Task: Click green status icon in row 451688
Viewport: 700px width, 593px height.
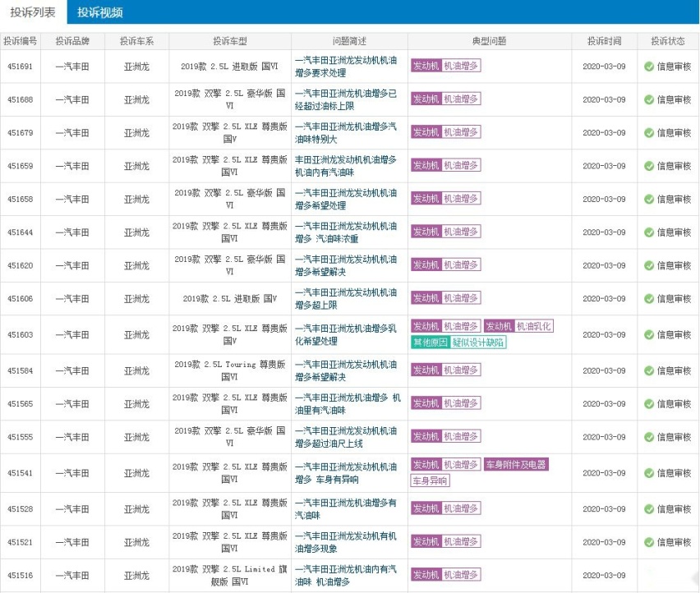Action: 649,99
